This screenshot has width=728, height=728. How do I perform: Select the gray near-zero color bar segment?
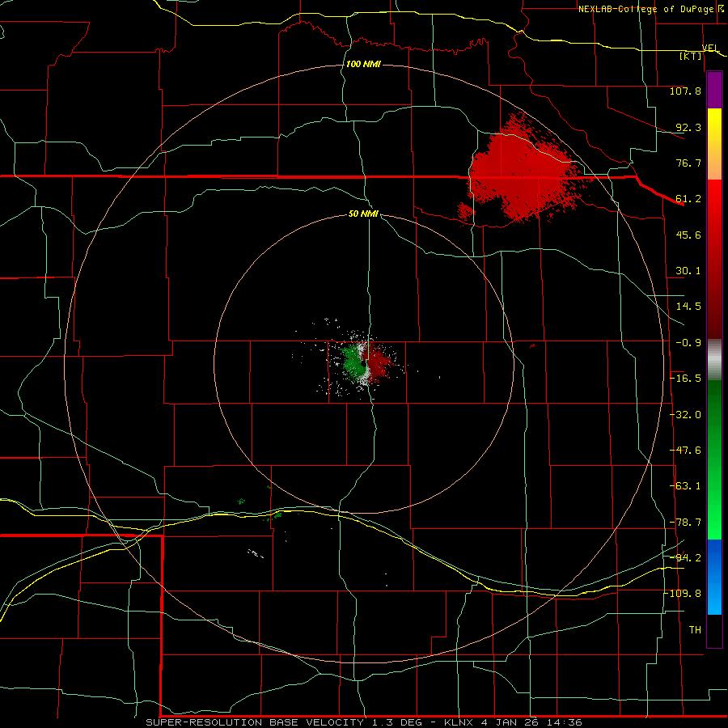tap(714, 360)
